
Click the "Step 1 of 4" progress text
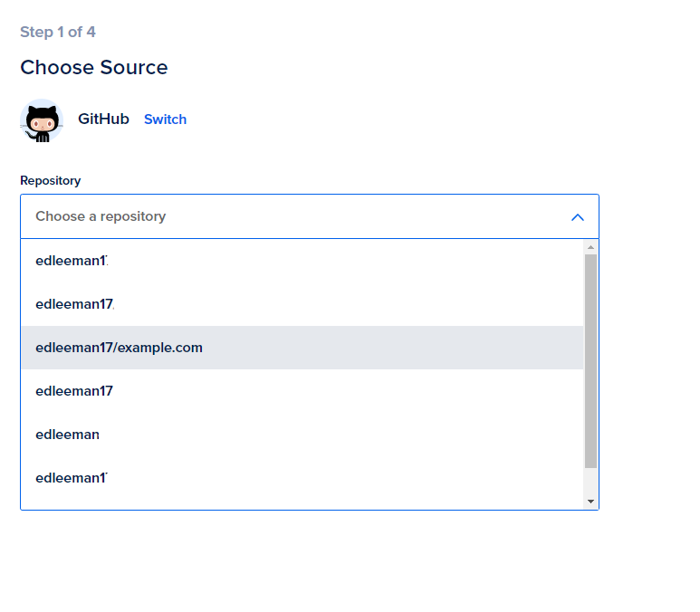click(58, 33)
